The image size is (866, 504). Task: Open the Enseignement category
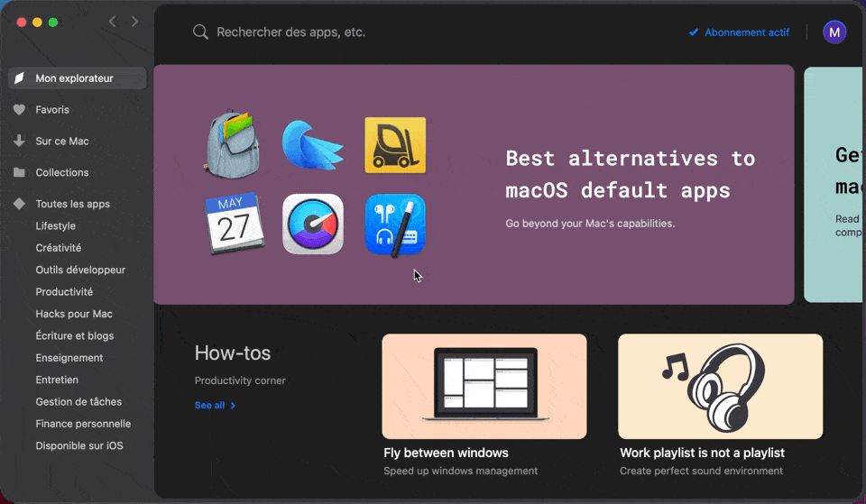pos(69,358)
